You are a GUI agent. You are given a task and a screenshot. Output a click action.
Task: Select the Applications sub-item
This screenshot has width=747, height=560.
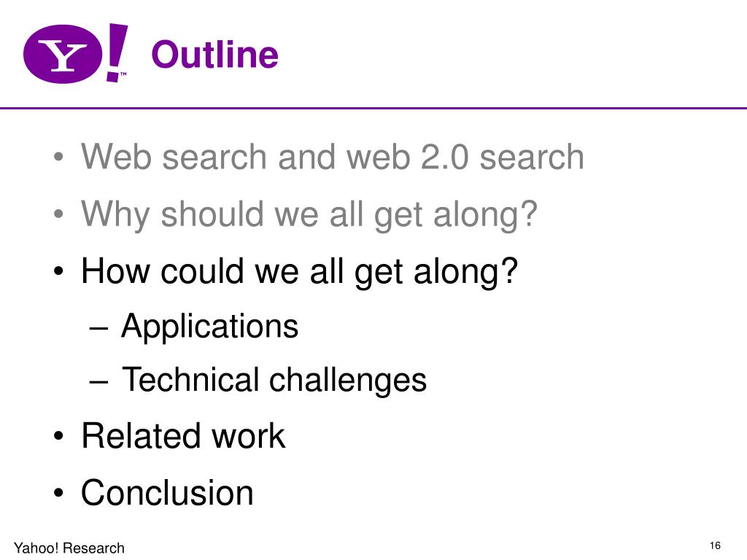[209, 327]
